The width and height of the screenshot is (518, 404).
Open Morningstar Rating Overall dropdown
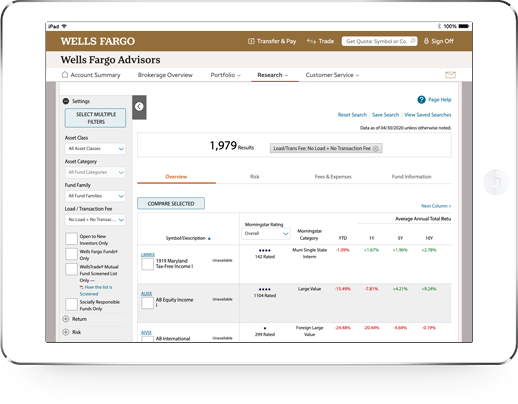pyautogui.click(x=266, y=234)
